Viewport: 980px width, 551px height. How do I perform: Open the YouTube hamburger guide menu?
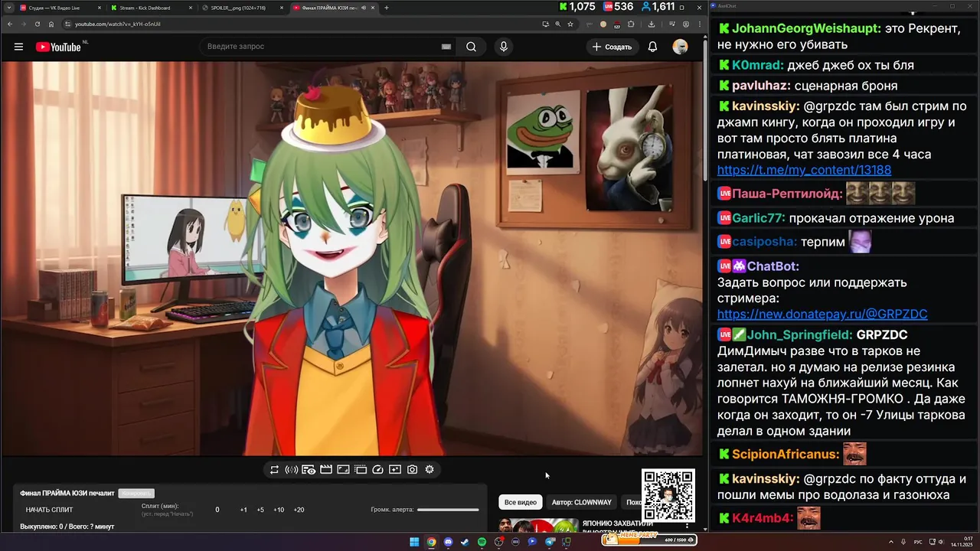point(18,47)
